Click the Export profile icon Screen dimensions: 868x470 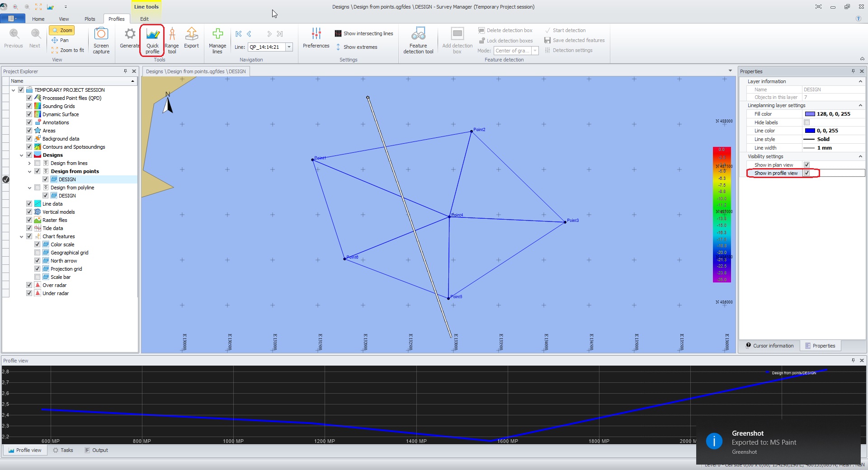coord(191,38)
